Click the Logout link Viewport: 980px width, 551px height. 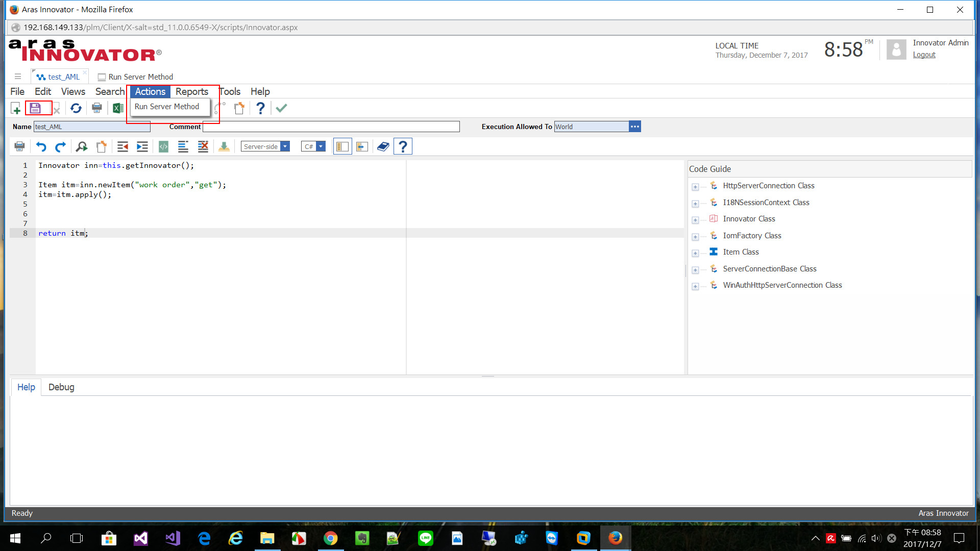click(x=924, y=55)
